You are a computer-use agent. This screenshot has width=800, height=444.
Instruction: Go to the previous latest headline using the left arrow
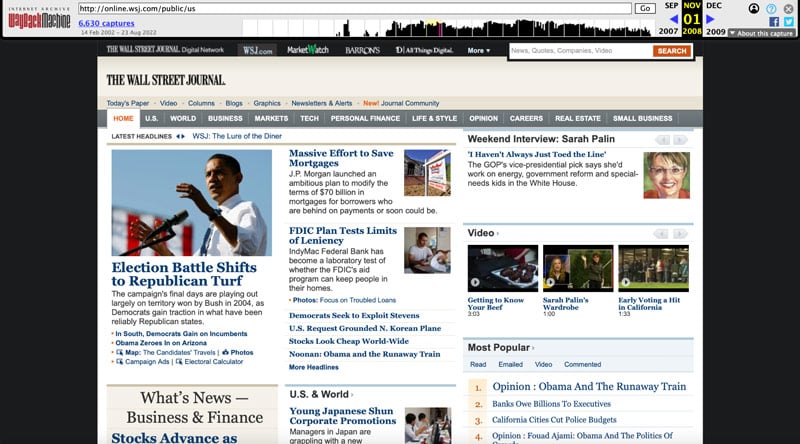click(x=178, y=136)
